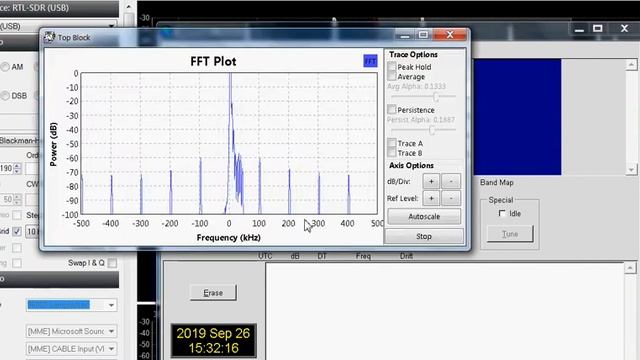Decrease Ref Level with minus button
The image size is (640, 360).
click(451, 198)
